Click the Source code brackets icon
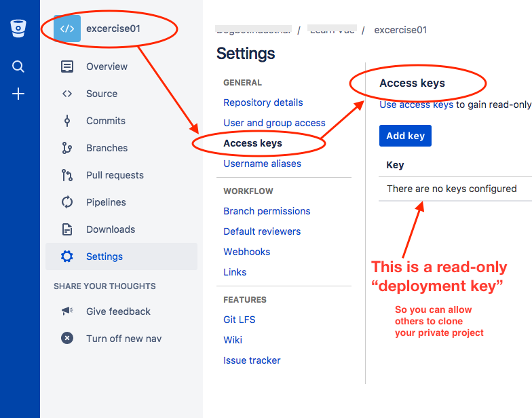Viewport: 532px width, 418px height. (x=66, y=94)
